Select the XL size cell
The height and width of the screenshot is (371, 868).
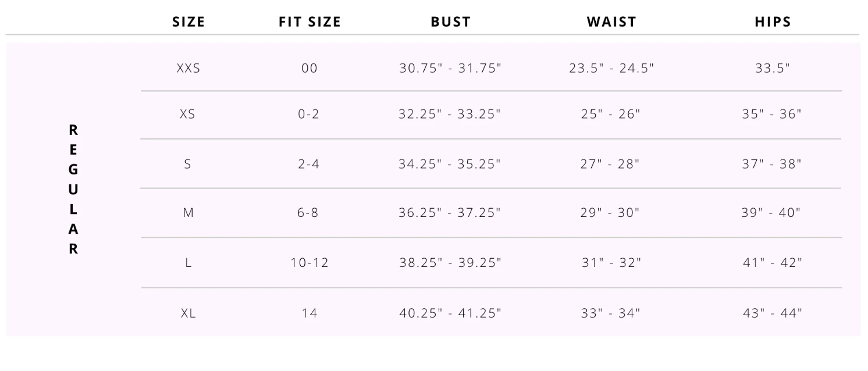click(188, 313)
